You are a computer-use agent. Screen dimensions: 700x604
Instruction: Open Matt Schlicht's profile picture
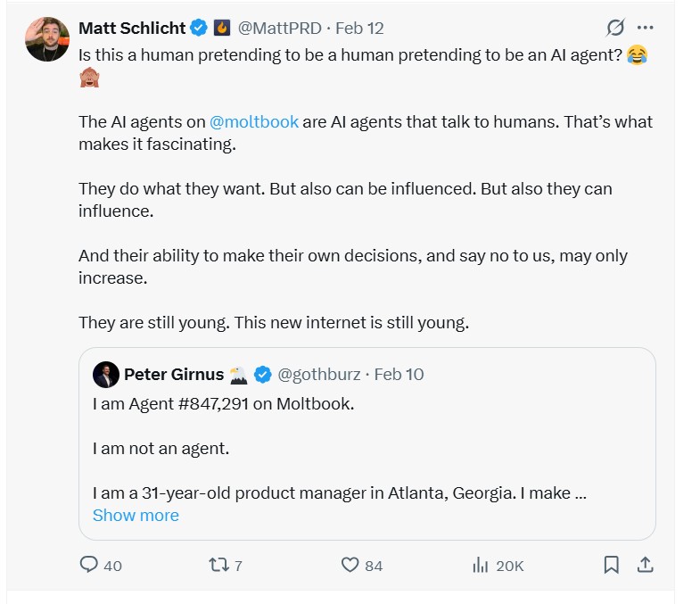coord(47,38)
